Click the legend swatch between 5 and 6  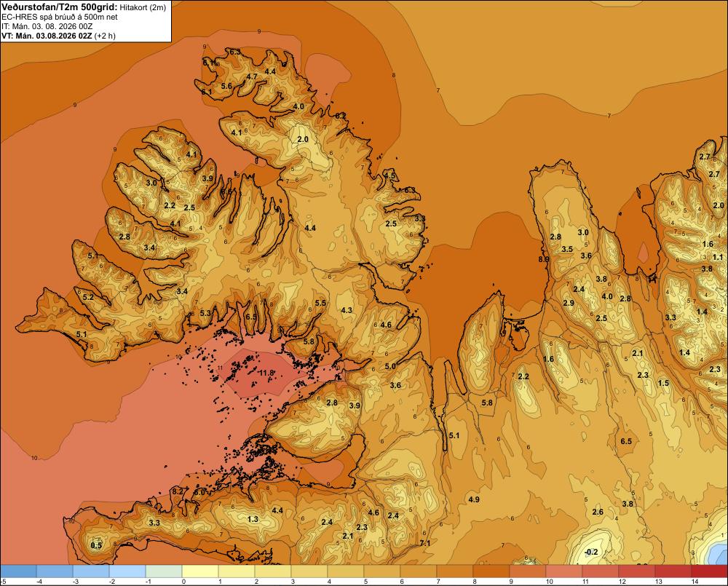(382, 571)
